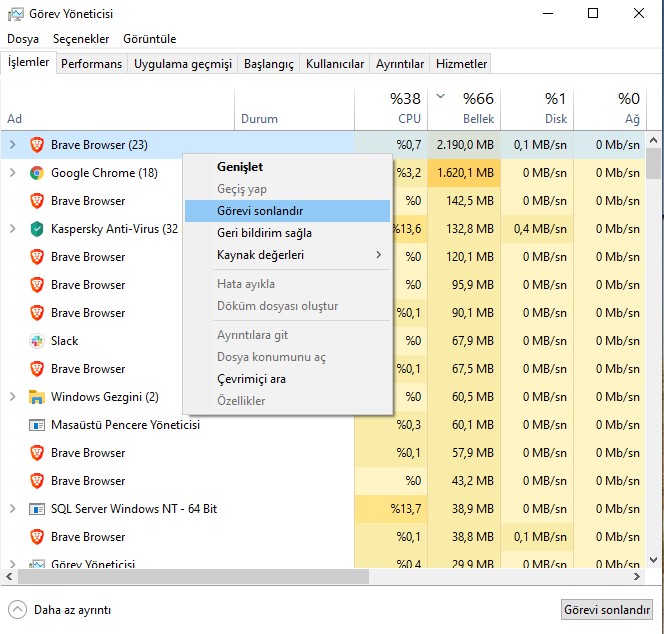Expand the Windows Gezgini (2) group
The image size is (664, 634).
coord(12,397)
